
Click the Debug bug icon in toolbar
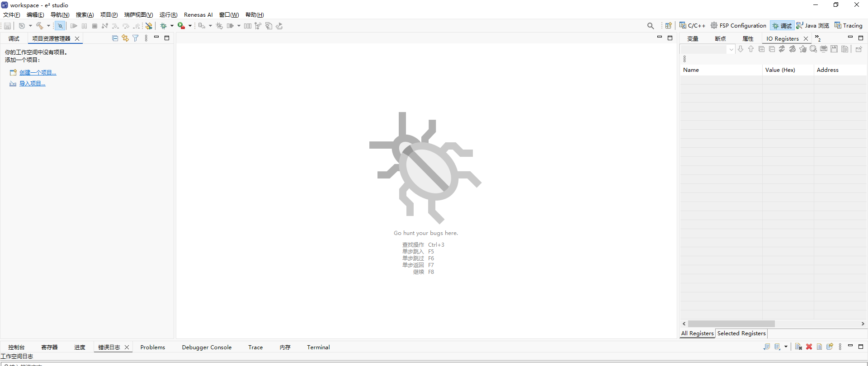click(163, 26)
